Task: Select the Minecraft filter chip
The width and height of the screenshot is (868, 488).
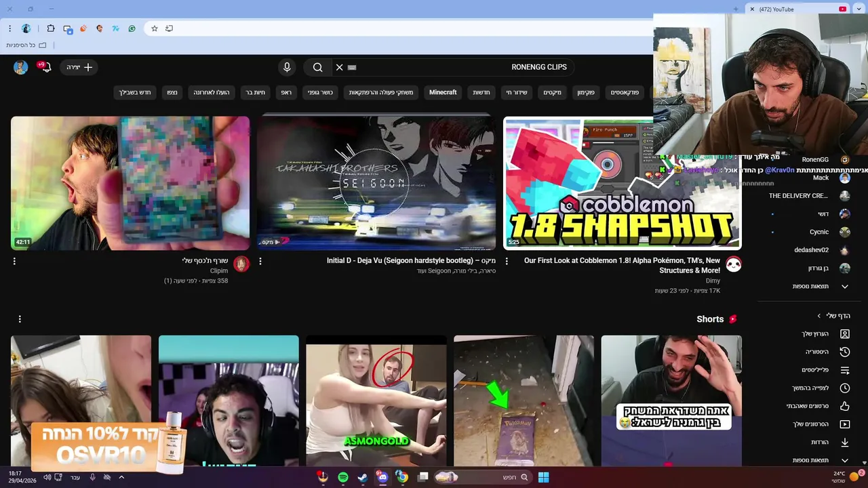Action: coord(443,92)
